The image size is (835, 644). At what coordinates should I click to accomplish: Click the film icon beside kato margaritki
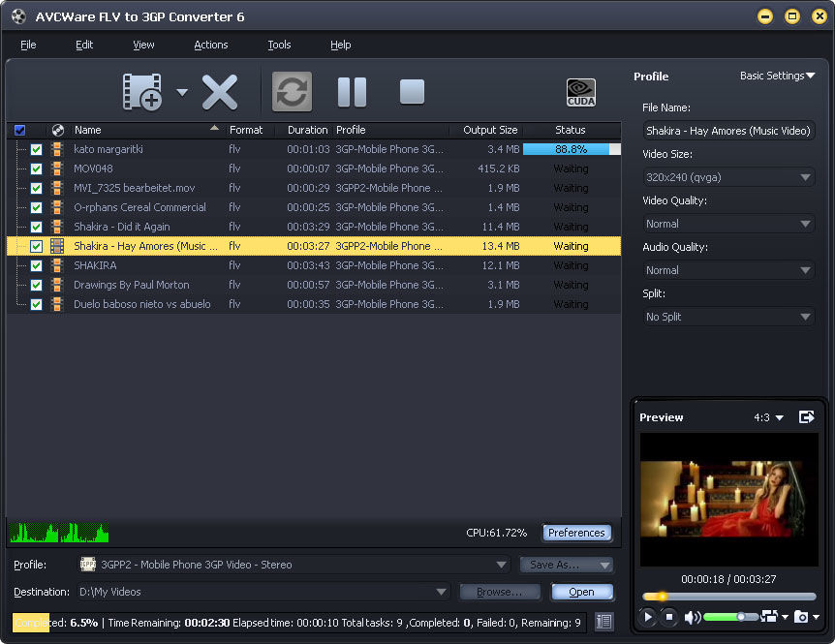click(x=57, y=149)
